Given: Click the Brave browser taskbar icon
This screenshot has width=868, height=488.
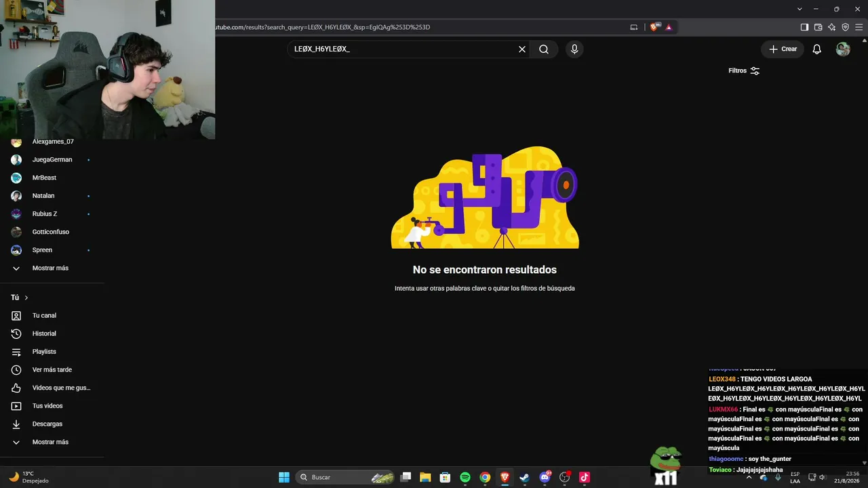Looking at the screenshot, I should tap(505, 477).
